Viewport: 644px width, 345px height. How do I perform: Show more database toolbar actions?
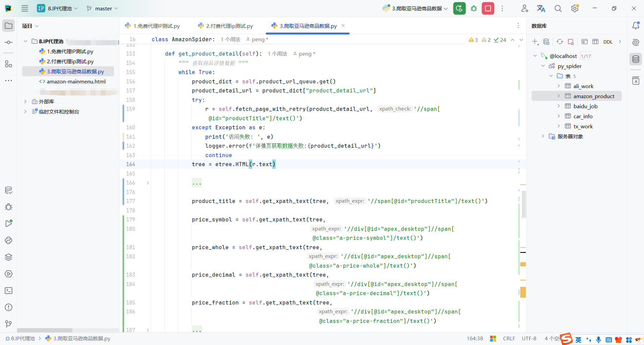(620, 42)
